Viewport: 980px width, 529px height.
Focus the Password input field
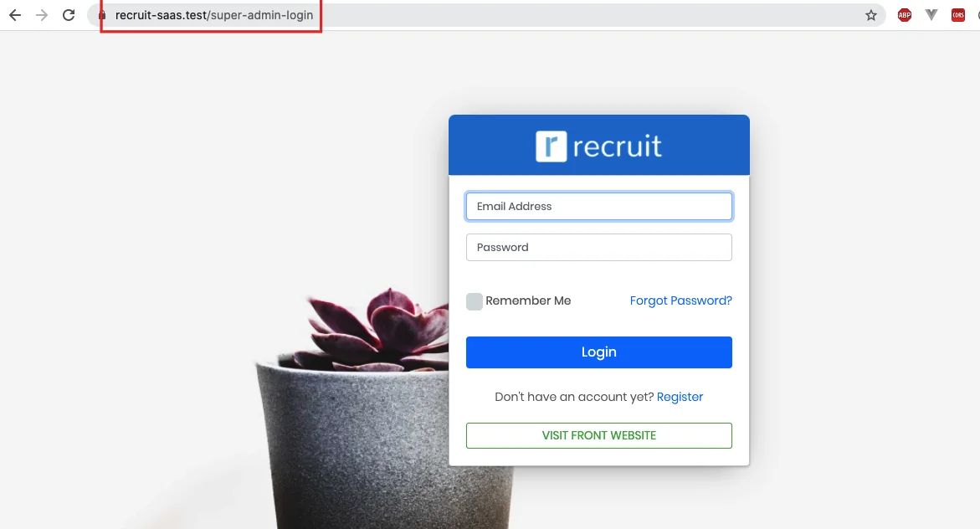[x=598, y=248]
